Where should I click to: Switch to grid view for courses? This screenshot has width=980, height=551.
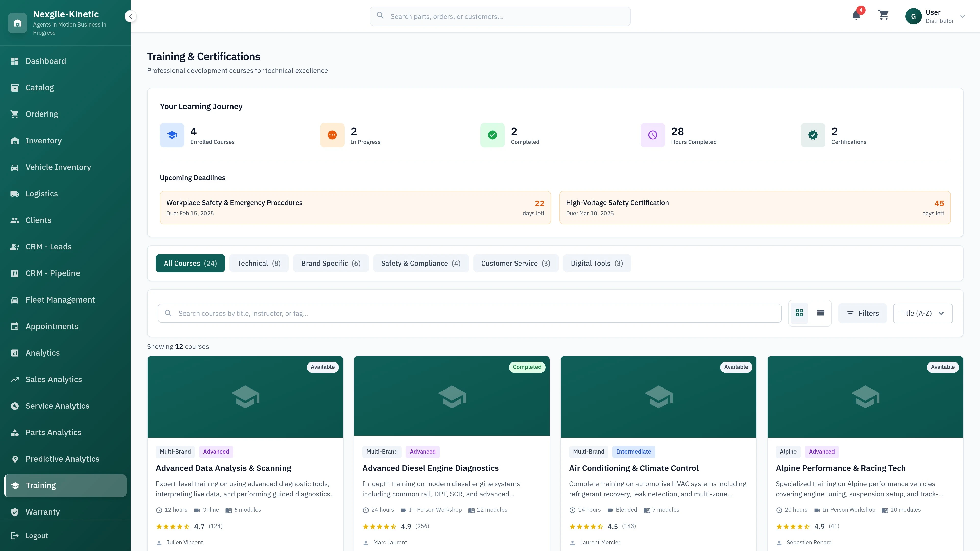(x=799, y=313)
